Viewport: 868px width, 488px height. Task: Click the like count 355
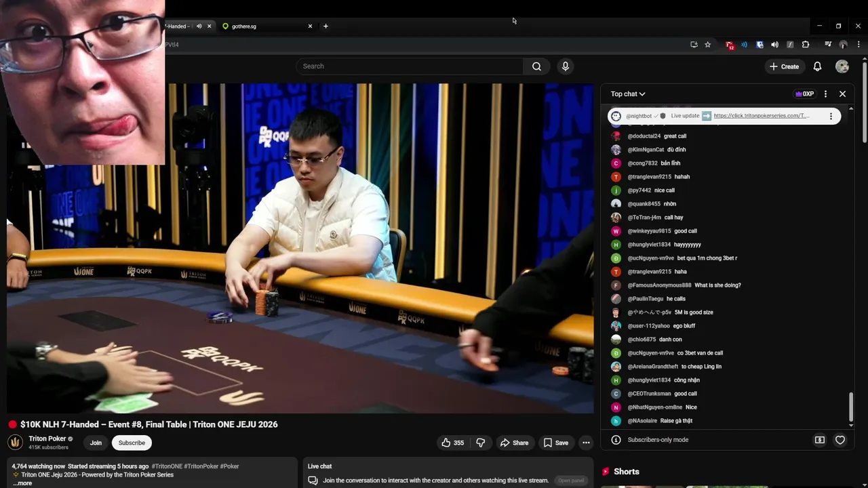[459, 443]
